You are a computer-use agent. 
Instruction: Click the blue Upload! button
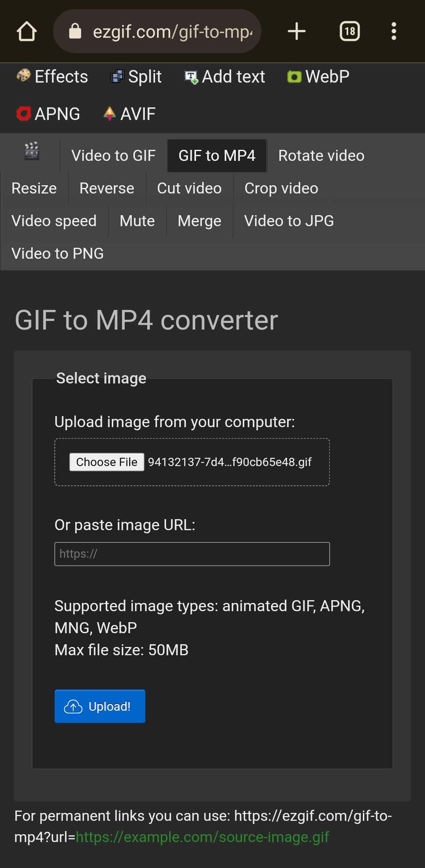100,706
